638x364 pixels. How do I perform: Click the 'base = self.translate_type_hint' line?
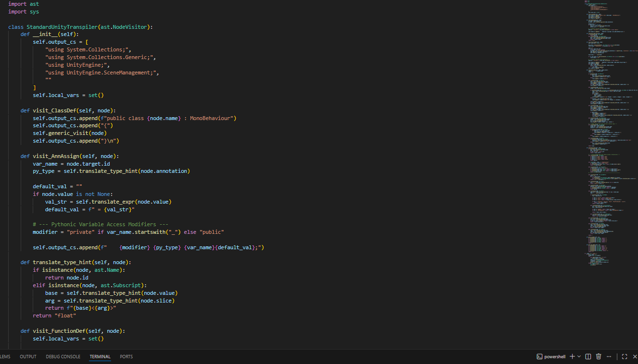click(x=112, y=293)
